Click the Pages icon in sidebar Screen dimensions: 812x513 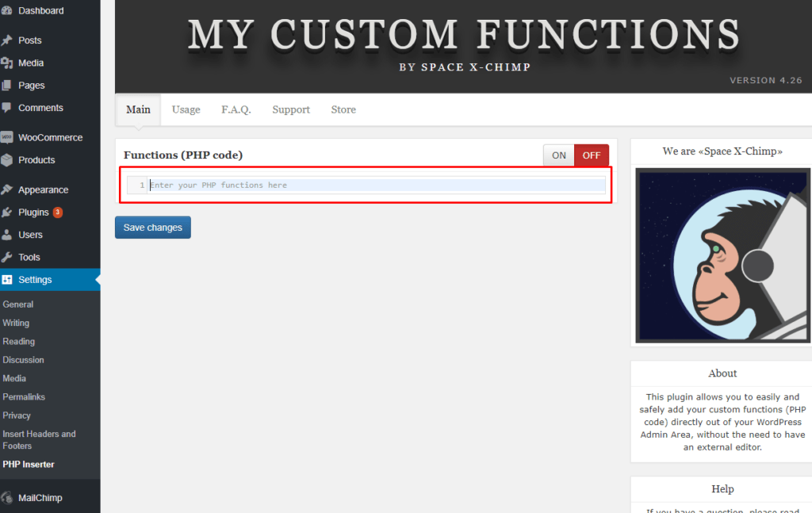[x=7, y=86]
